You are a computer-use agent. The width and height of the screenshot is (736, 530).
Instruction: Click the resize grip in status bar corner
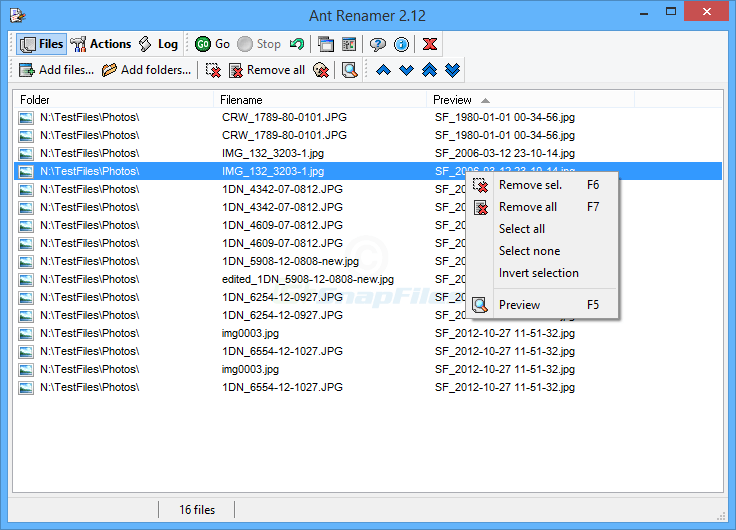pyautogui.click(x=721, y=516)
